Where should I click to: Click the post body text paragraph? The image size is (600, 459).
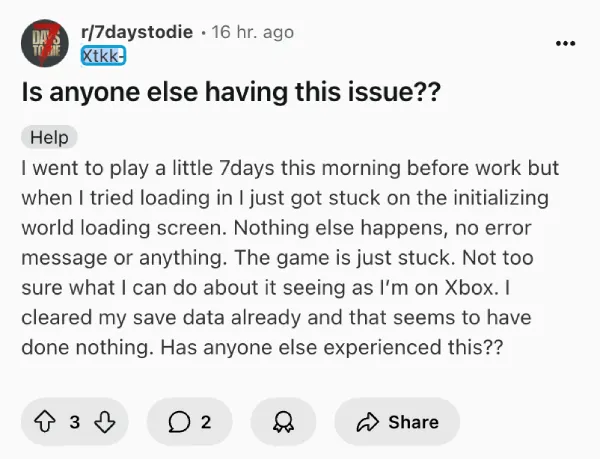click(x=290, y=257)
